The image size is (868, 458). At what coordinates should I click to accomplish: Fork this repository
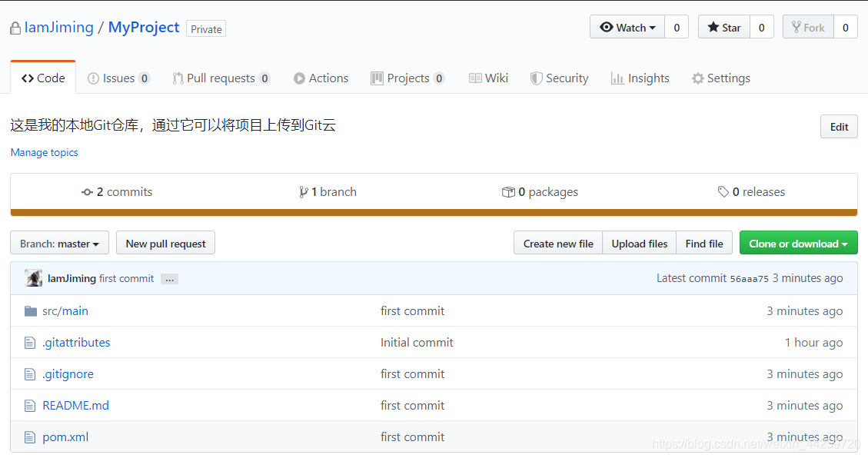click(x=808, y=27)
